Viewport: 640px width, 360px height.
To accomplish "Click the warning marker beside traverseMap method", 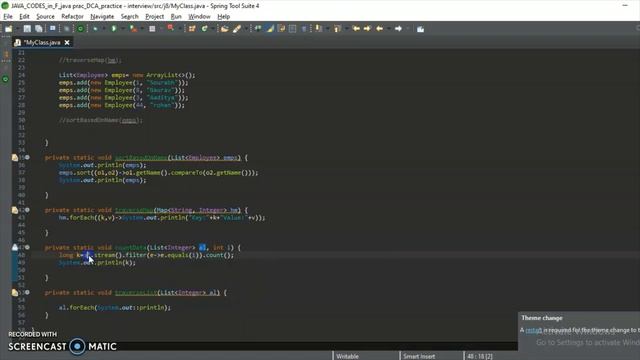I will click(x=15, y=210).
